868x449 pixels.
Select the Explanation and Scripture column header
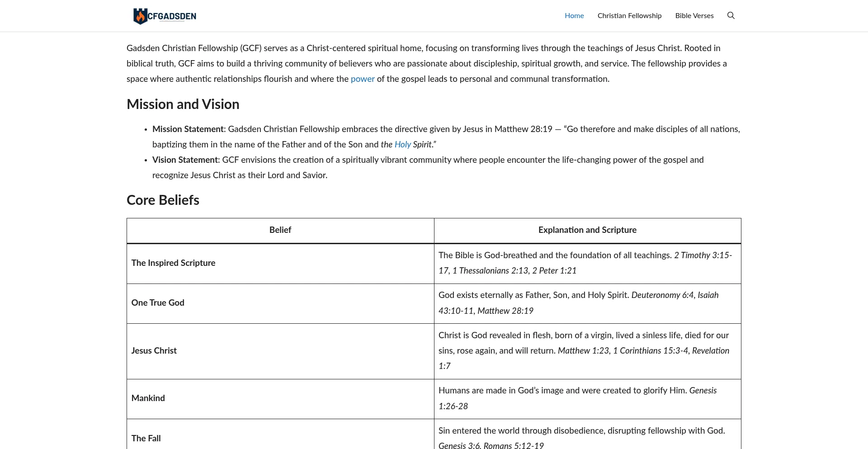coord(587,230)
